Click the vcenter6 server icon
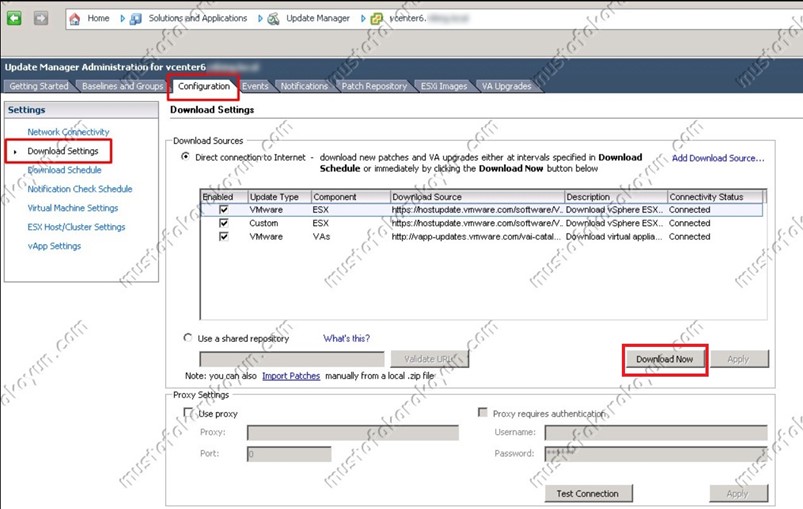Screen dimensions: 803x509 click(x=377, y=18)
